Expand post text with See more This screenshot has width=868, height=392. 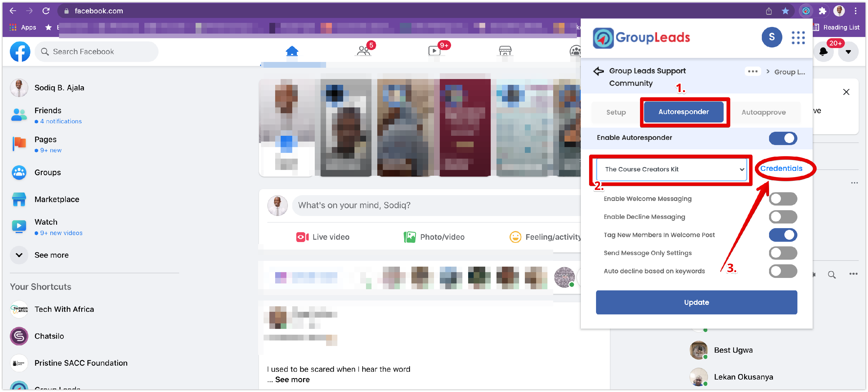(x=292, y=380)
